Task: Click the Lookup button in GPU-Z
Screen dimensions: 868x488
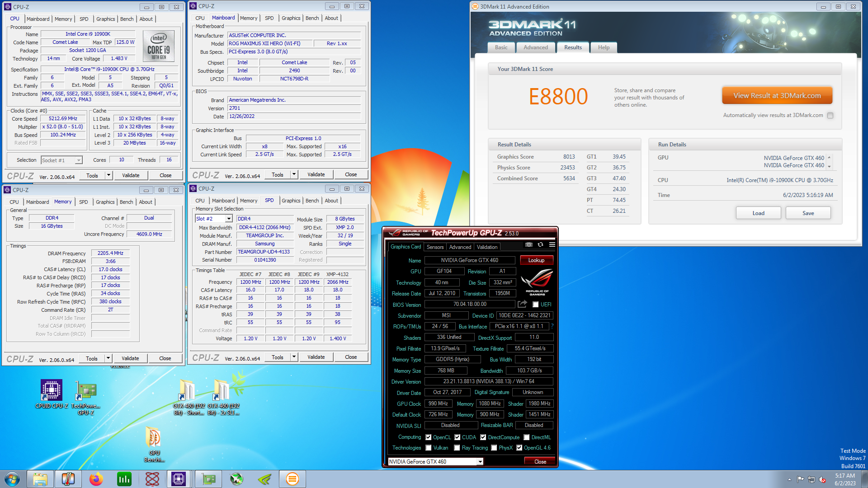Action: pos(537,260)
